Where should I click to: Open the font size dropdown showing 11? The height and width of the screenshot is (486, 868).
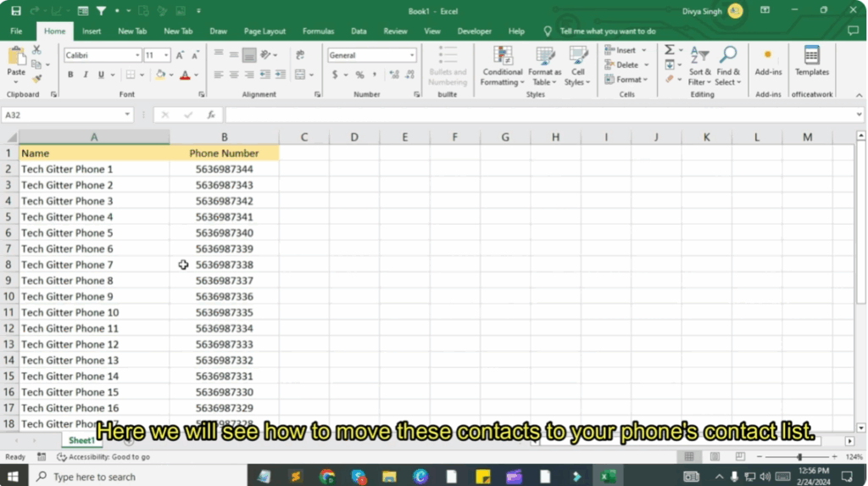point(166,55)
